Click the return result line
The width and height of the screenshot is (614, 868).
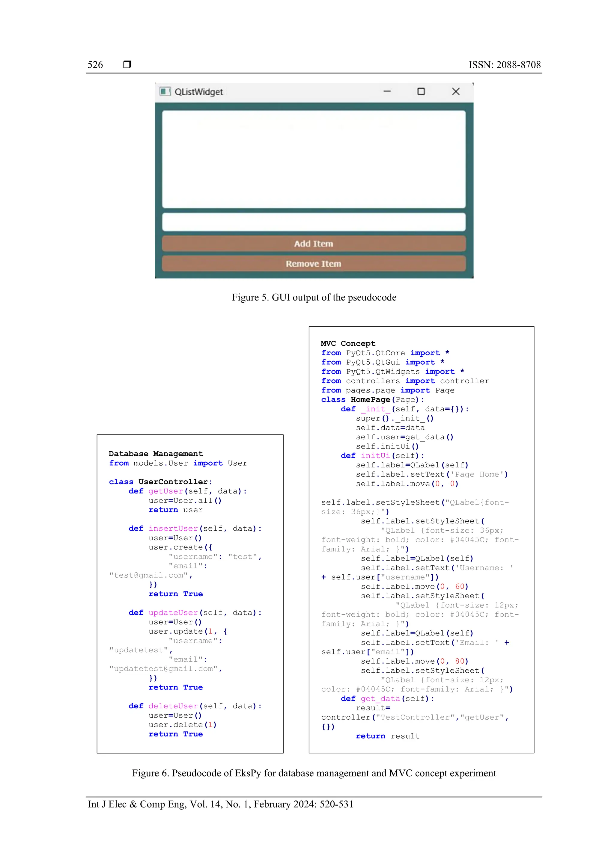pyautogui.click(x=388, y=736)
